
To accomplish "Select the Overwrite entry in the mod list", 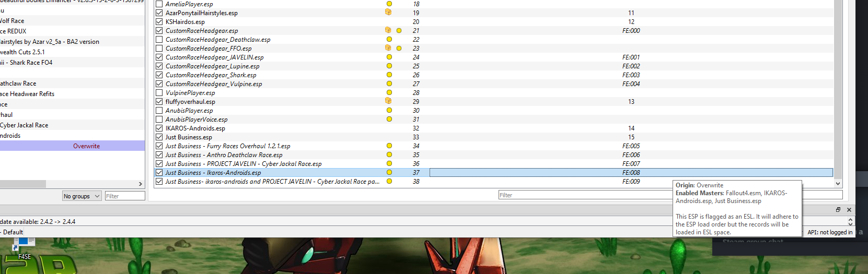I will tap(72, 146).
